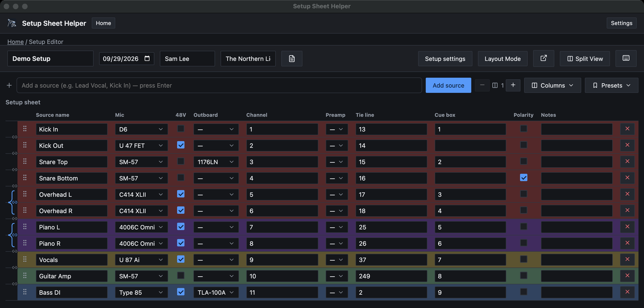The image size is (644, 308).
Task: Open the external pop-out window icon
Action: tap(543, 58)
